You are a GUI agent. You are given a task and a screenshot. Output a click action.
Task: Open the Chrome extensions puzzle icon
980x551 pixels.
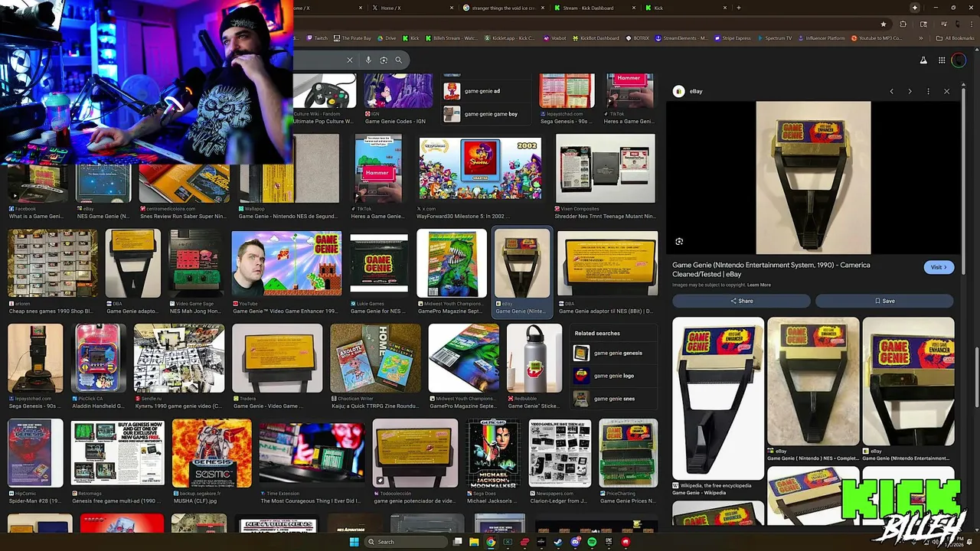(903, 24)
